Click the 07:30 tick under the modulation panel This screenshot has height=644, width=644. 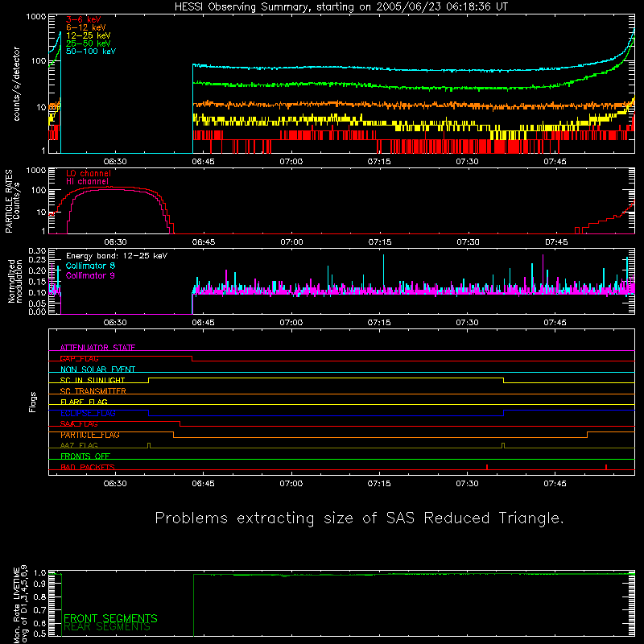click(x=468, y=323)
